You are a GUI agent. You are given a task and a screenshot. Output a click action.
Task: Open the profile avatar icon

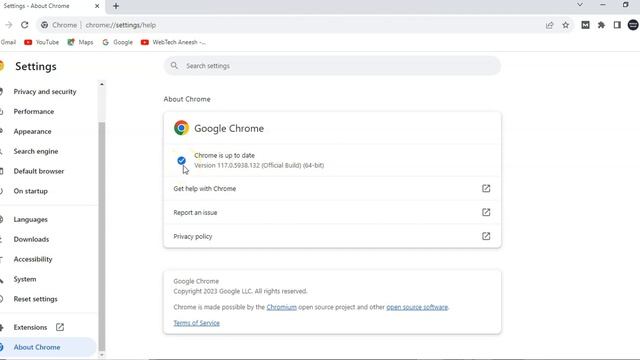633,25
